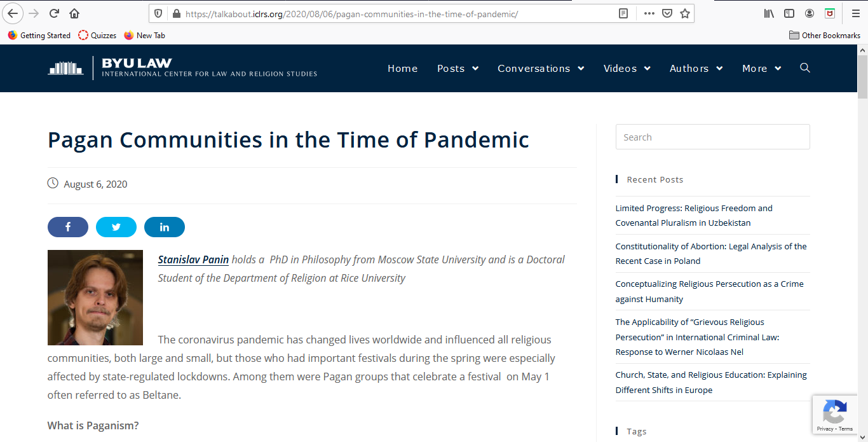Share the article on LinkedIn
This screenshot has width=868, height=442.
coord(165,227)
